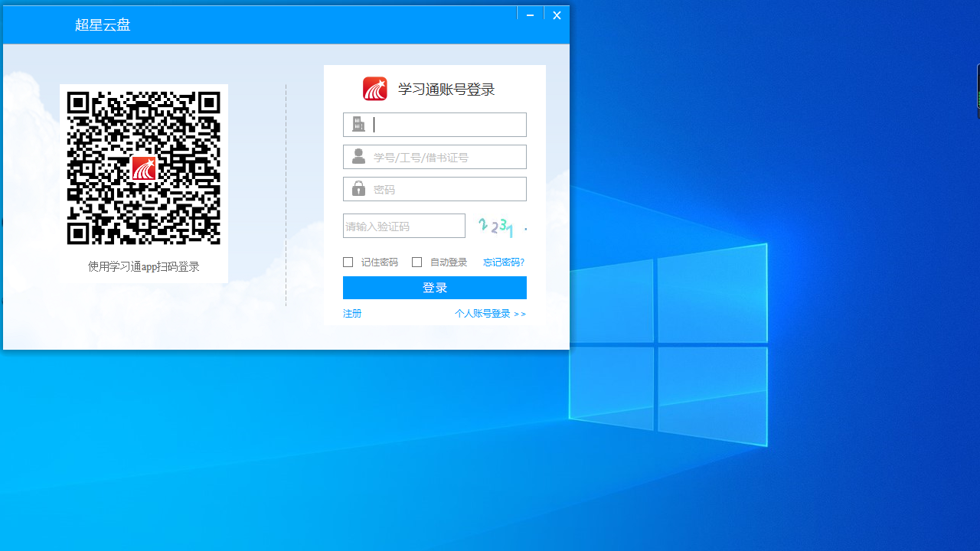The height and width of the screenshot is (551, 980).
Task: Enable the 自动登录 checkbox
Action: coord(416,262)
